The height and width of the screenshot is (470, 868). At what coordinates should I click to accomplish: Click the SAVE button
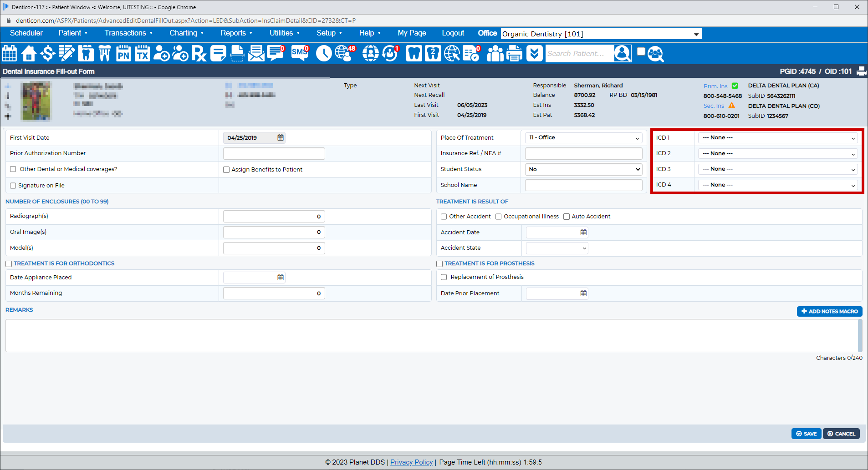[x=806, y=433]
